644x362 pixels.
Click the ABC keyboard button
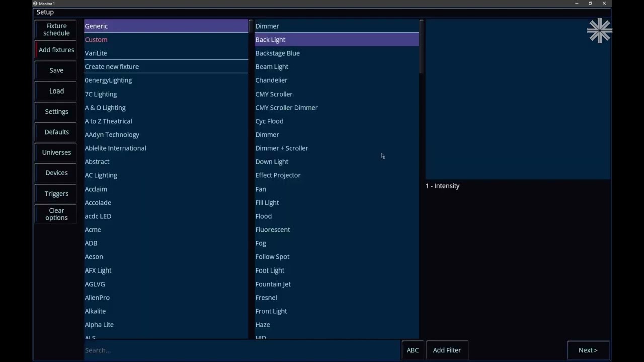(x=413, y=350)
